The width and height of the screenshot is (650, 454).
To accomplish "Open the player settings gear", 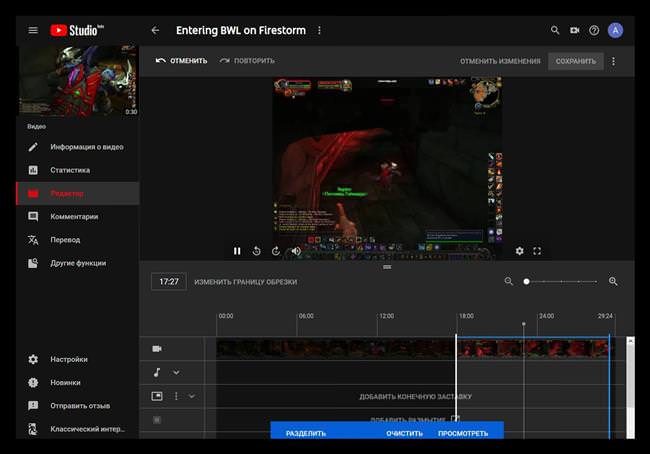I will (x=519, y=251).
